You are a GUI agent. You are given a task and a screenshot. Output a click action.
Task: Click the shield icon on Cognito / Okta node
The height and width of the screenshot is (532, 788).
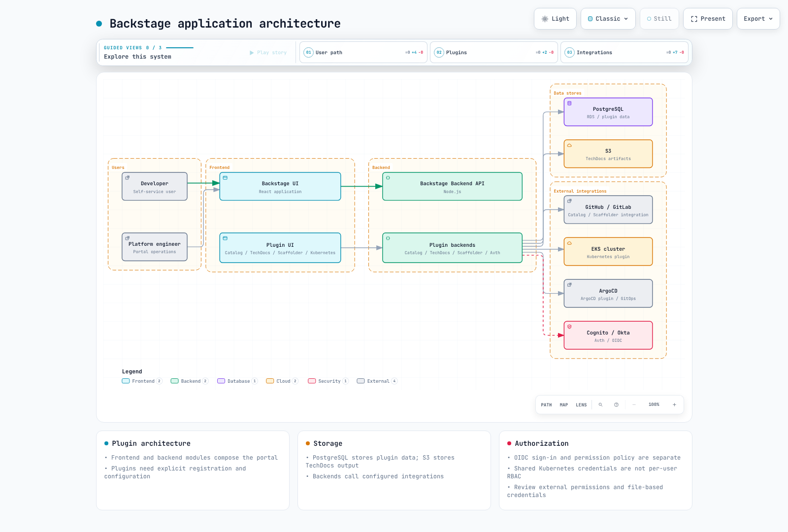[569, 327]
